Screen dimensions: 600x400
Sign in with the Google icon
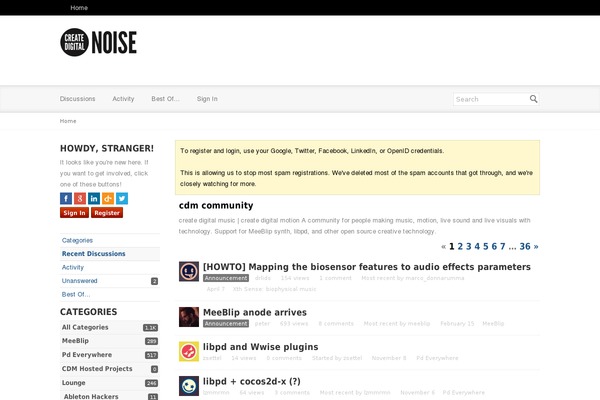(80, 198)
